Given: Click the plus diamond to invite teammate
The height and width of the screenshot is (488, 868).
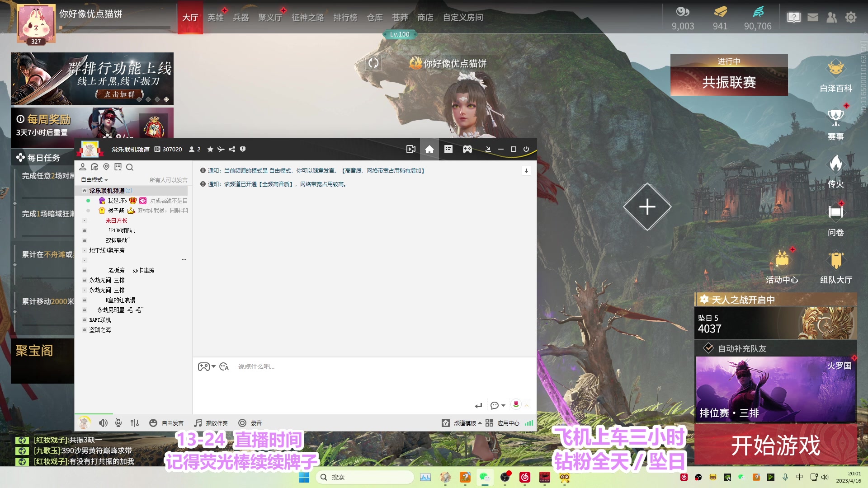Looking at the screenshot, I should (x=647, y=207).
